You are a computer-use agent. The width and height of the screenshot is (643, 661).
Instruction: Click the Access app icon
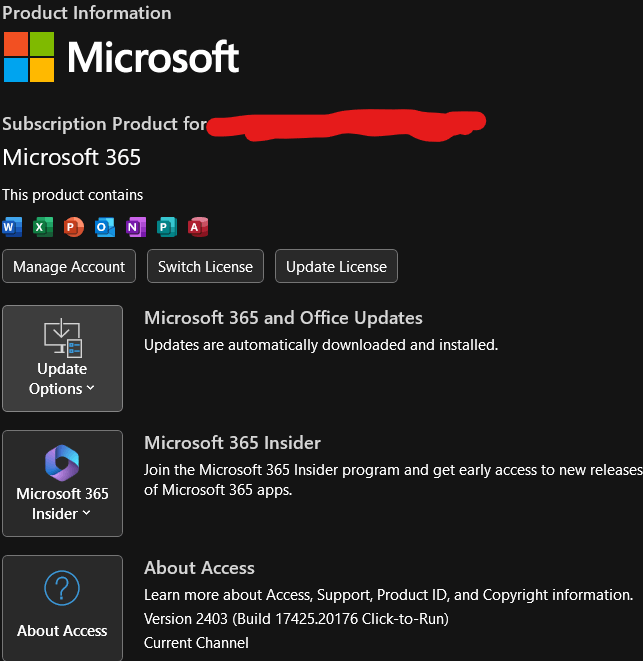pyautogui.click(x=198, y=227)
